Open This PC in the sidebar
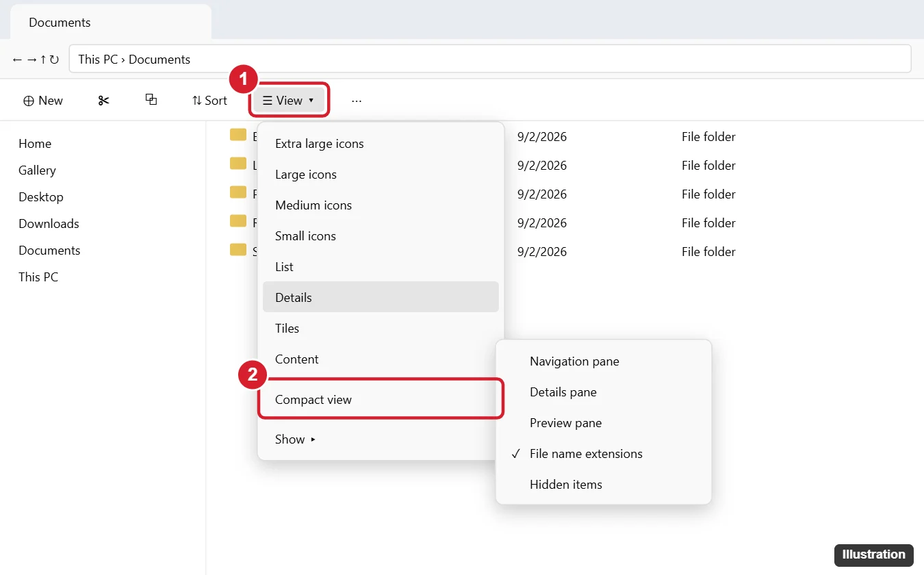 pyautogui.click(x=38, y=277)
